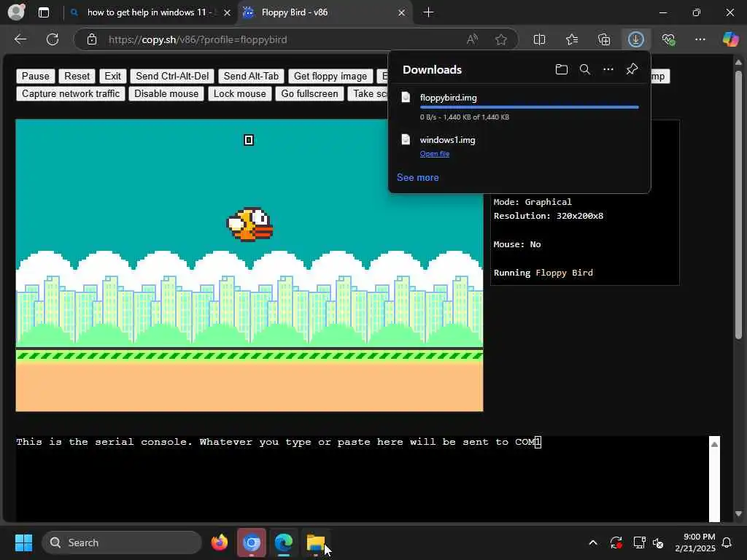Open Collections icon in toolbar

(x=604, y=39)
